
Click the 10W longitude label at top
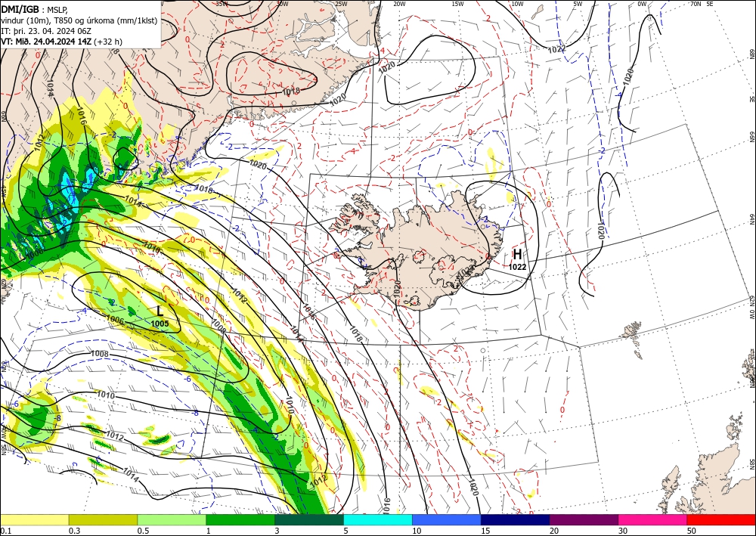pyautogui.click(x=517, y=4)
